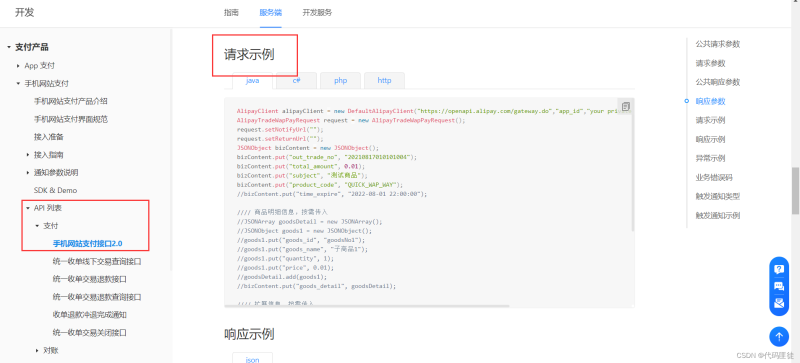This screenshot has width=800, height=363.
Task: Open 收单退款冲退完成通知 page
Action: (x=89, y=315)
